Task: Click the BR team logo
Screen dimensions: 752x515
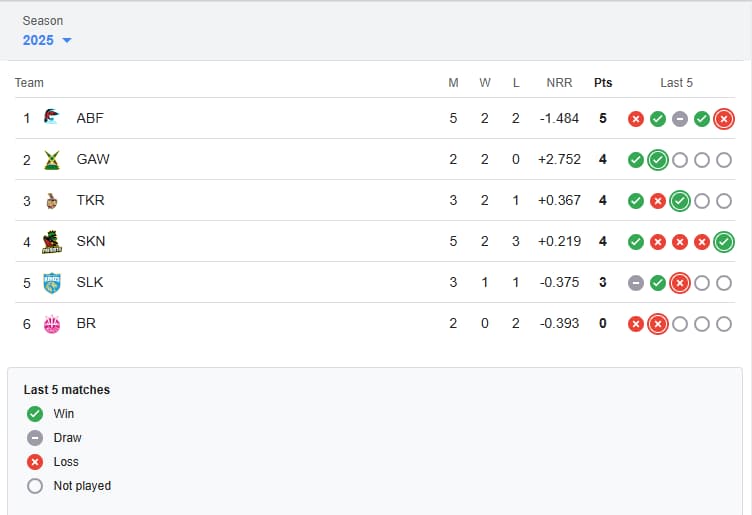Action: (x=52, y=324)
